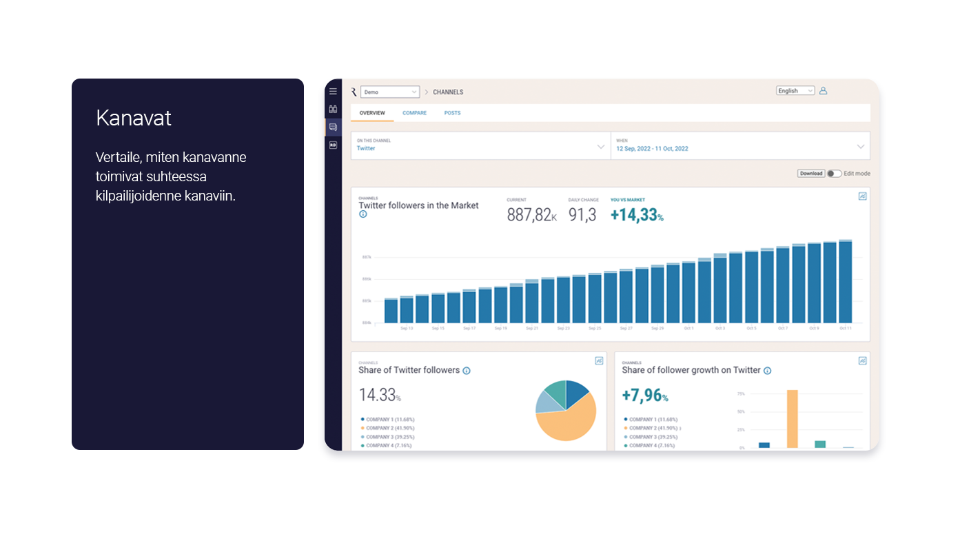Expand the When date range selector
The width and height of the screenshot is (980, 543).
[740, 146]
